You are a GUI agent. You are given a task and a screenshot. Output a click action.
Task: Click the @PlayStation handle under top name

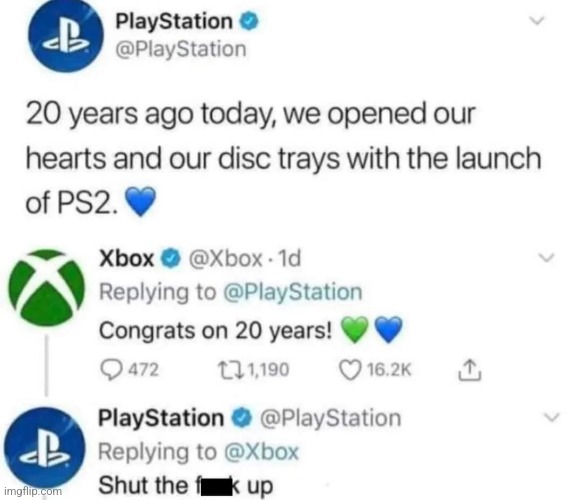(x=181, y=49)
